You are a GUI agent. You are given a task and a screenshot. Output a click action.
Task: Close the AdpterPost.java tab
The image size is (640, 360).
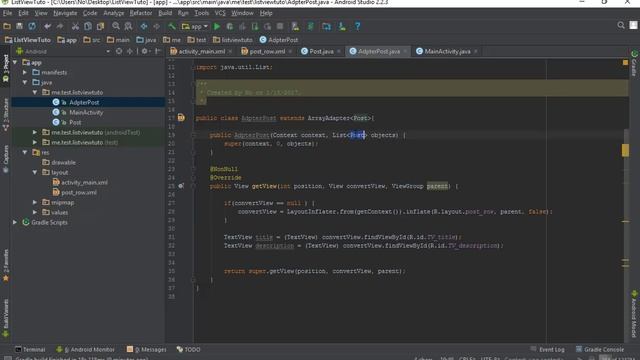(x=405, y=51)
